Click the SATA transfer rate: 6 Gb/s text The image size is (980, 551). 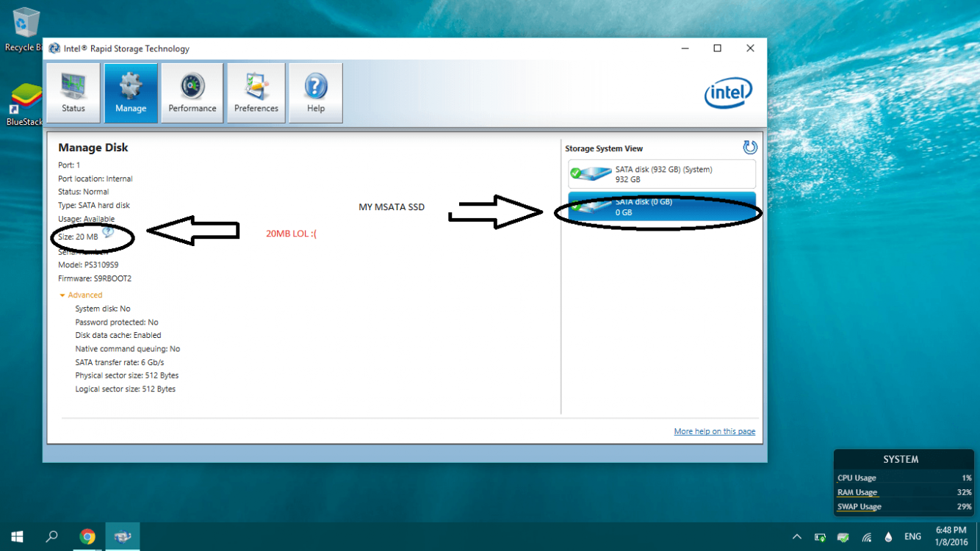click(120, 362)
